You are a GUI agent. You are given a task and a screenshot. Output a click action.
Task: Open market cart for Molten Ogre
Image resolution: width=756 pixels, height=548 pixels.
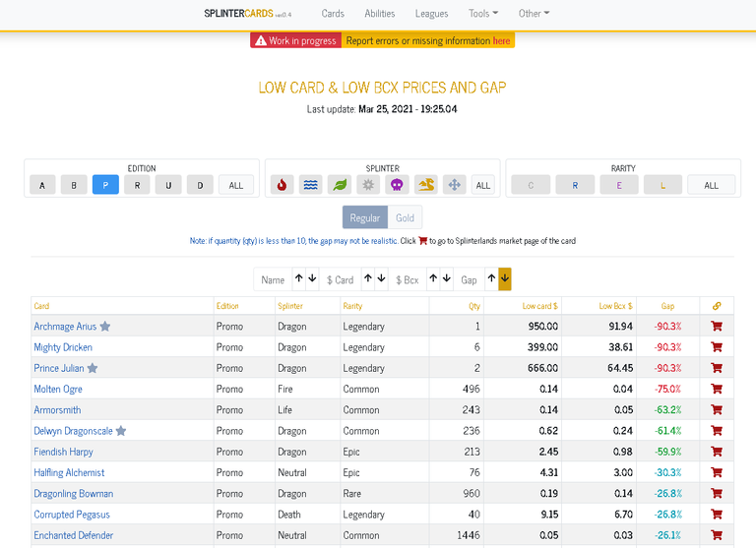coord(717,389)
